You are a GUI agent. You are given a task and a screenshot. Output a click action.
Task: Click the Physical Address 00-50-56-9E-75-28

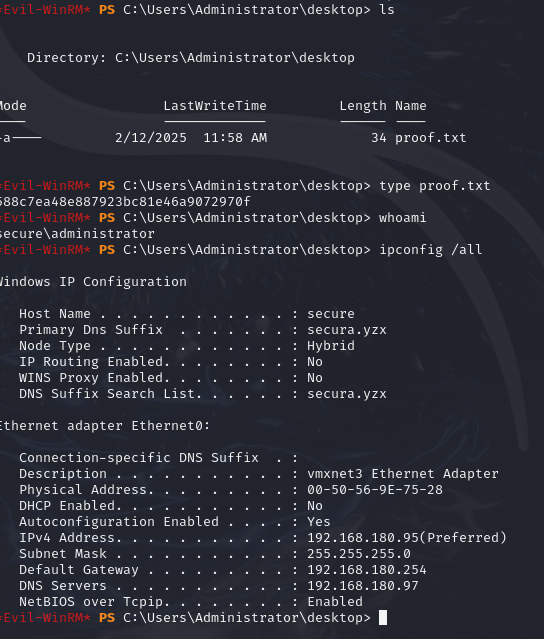tap(375, 489)
